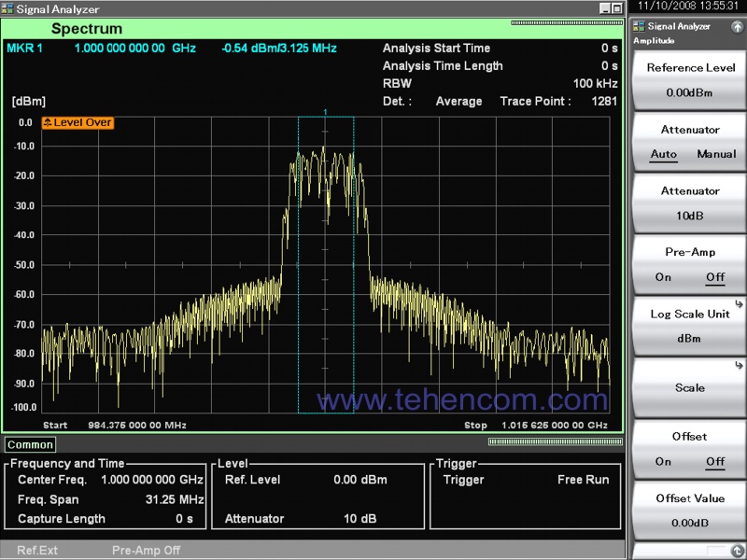Click the Analysis Start Time 0 s value
The height and width of the screenshot is (560, 747).
pos(610,49)
